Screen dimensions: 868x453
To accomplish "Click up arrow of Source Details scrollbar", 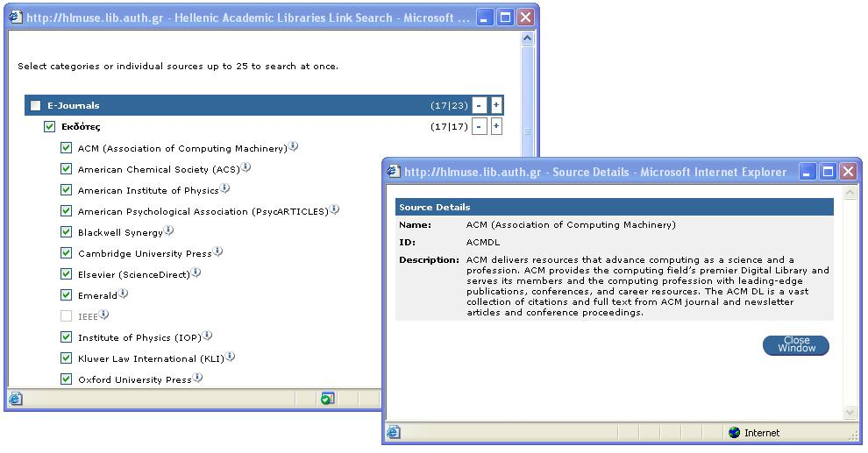I will point(850,193).
